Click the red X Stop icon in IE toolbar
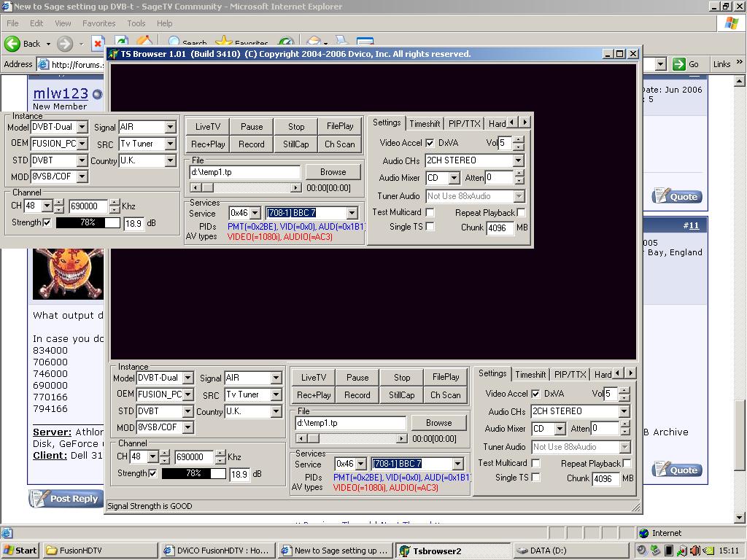This screenshot has height=560, width=747. [98, 44]
